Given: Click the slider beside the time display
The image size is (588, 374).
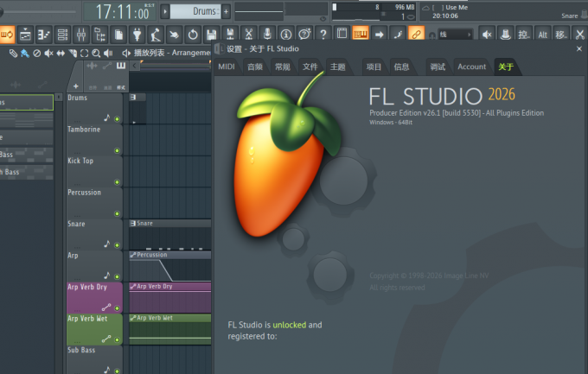Looking at the screenshot, I should point(37,11).
